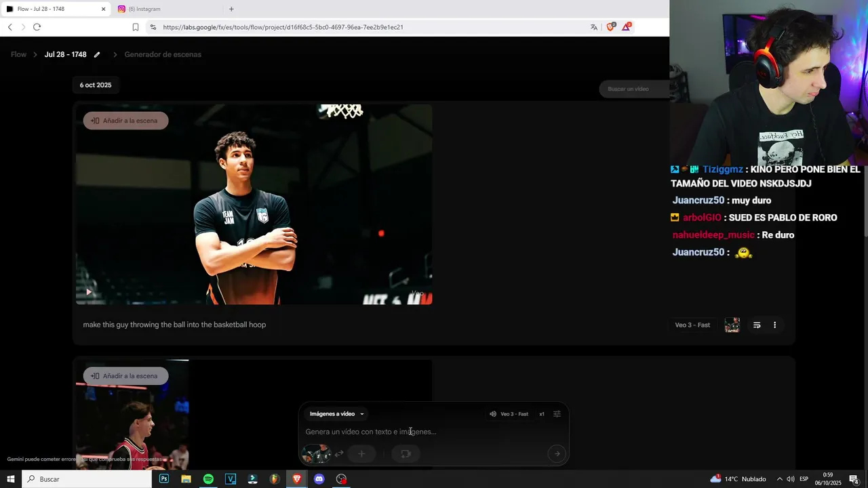Open Spotify from the taskbar
This screenshot has width=868, height=488.
point(208,479)
